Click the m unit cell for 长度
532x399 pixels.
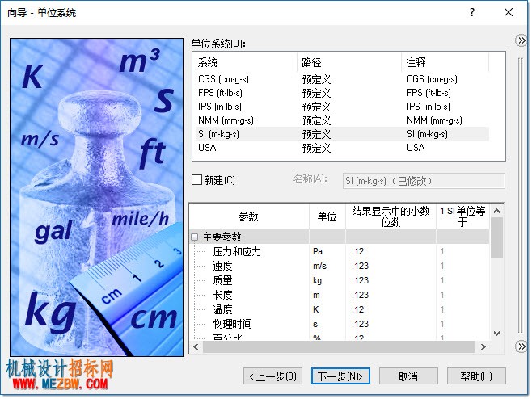click(327, 296)
